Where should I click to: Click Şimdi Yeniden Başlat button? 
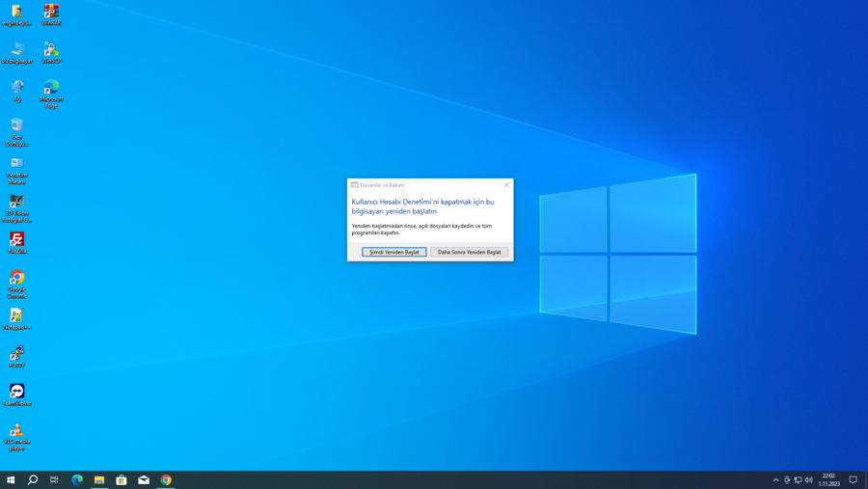tap(394, 252)
